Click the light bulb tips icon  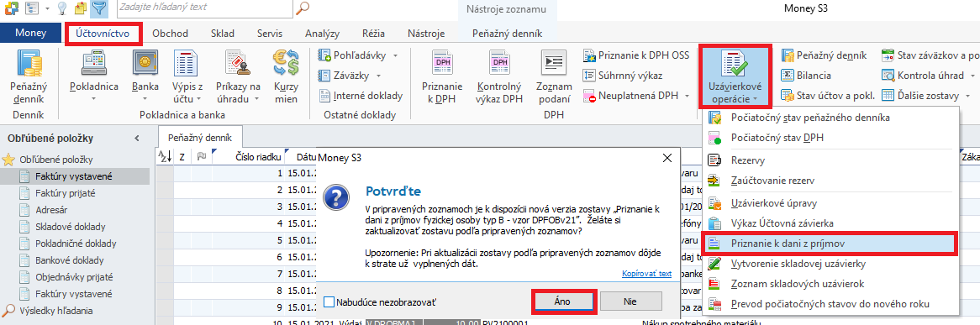click(62, 8)
